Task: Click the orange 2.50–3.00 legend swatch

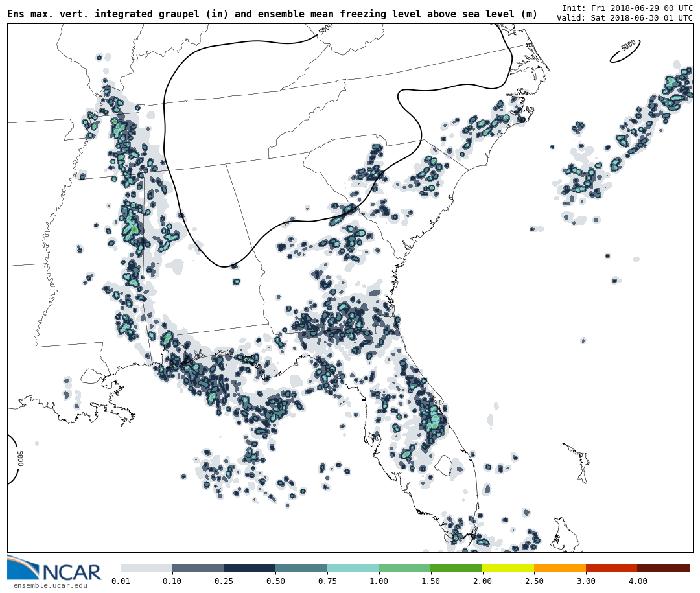Action: tap(560, 568)
